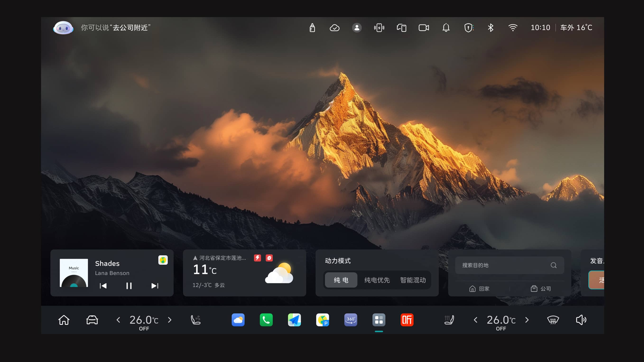This screenshot has width=644, height=362.
Task: Open vehicle settings car icon
Action: pyautogui.click(x=92, y=320)
